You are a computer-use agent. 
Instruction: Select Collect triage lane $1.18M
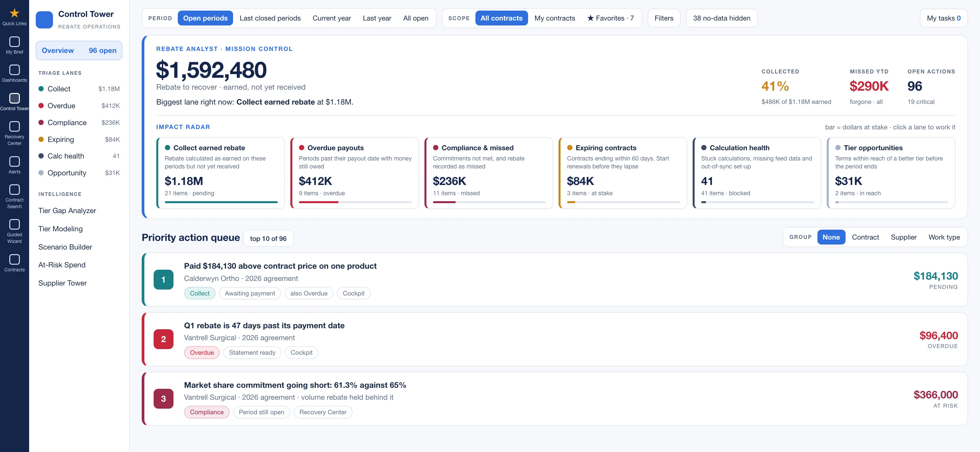tap(79, 89)
